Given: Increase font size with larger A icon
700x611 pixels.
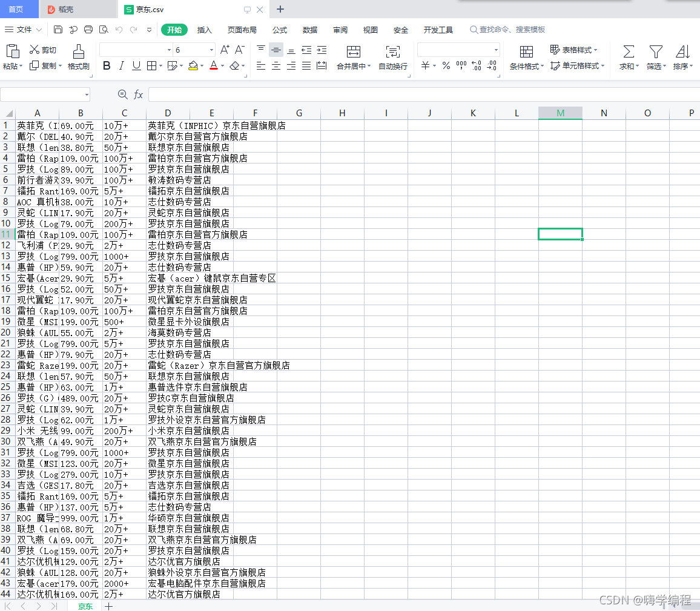Looking at the screenshot, I should click(x=225, y=50).
